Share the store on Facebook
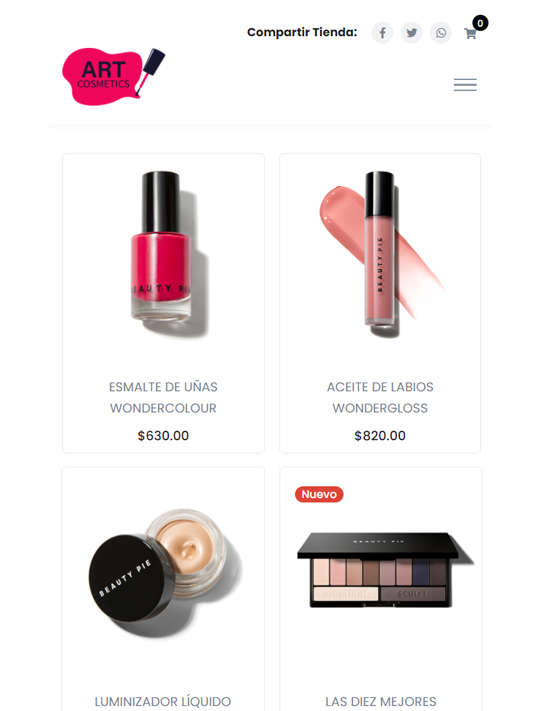This screenshot has width=533, height=711. pyautogui.click(x=382, y=33)
